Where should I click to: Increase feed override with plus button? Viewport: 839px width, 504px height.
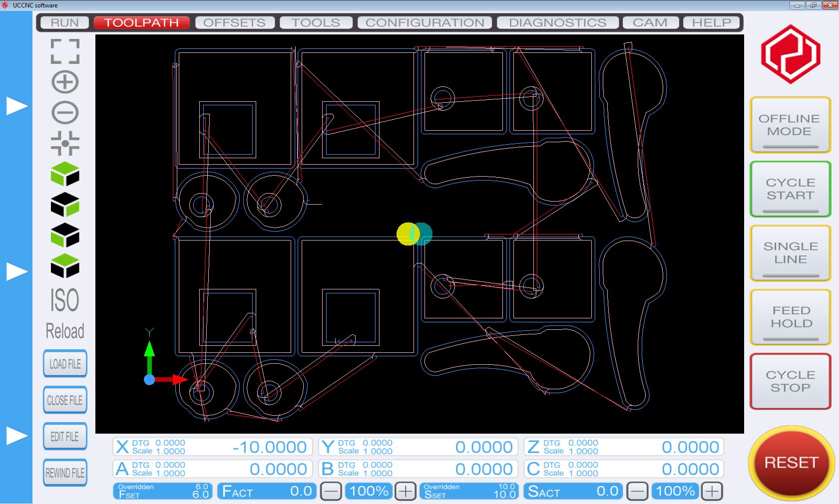coord(406,492)
